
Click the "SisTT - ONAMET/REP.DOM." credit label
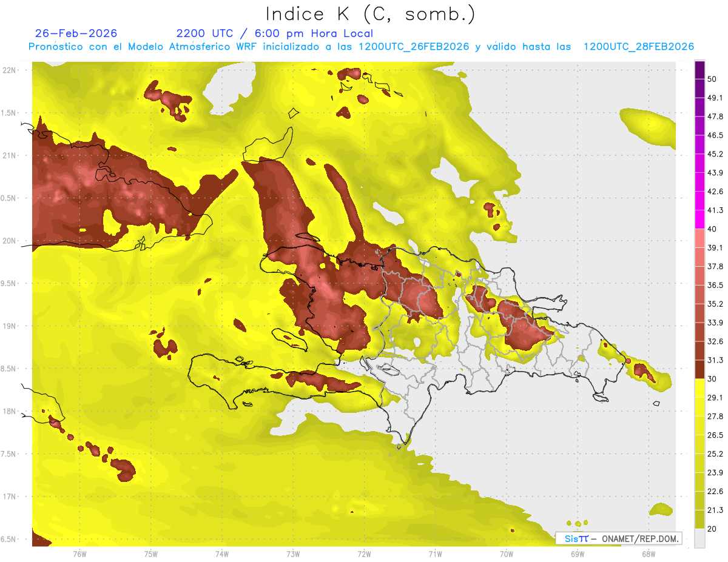point(619,538)
